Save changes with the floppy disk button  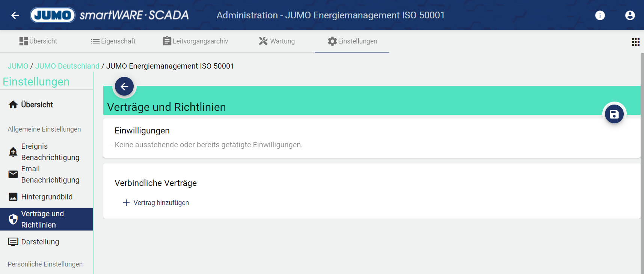tap(614, 114)
